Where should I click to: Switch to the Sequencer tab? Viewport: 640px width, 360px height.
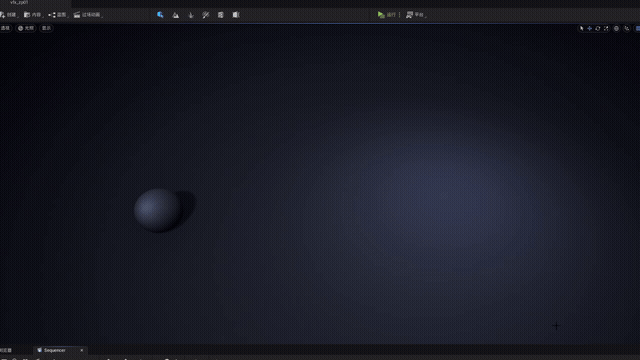click(54, 350)
